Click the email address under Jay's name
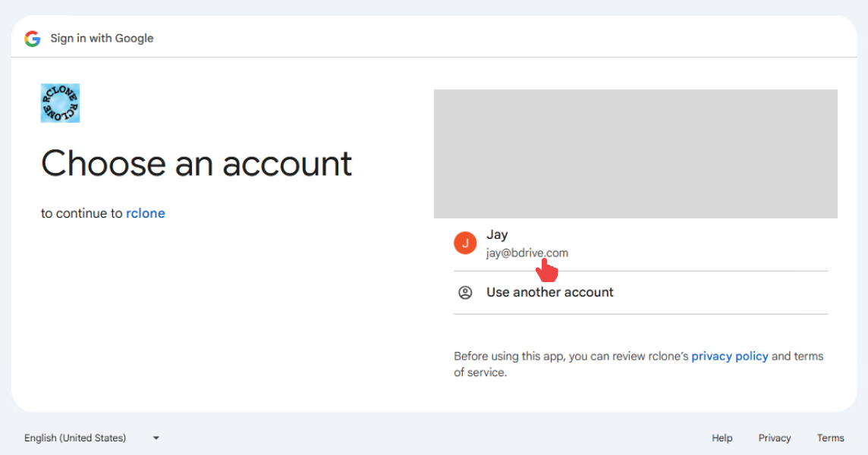868x455 pixels. (x=527, y=253)
